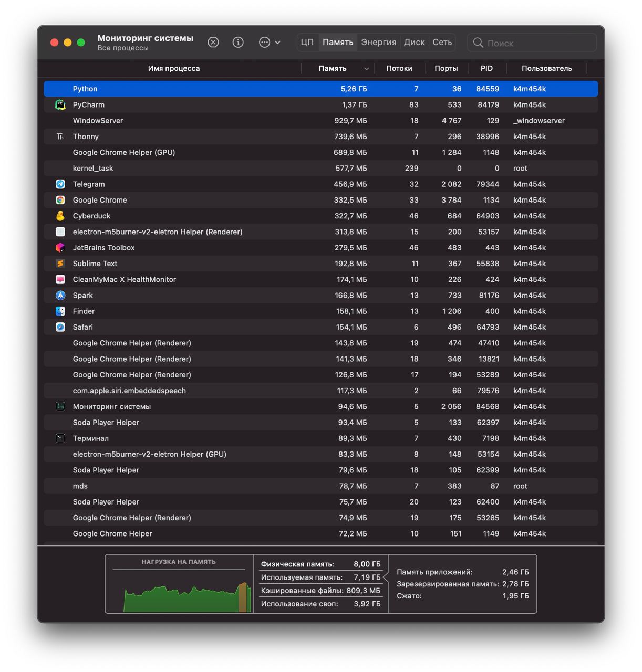
Task: Click the Зарезервированная память 2,78 ГБ entry
Action: click(463, 584)
